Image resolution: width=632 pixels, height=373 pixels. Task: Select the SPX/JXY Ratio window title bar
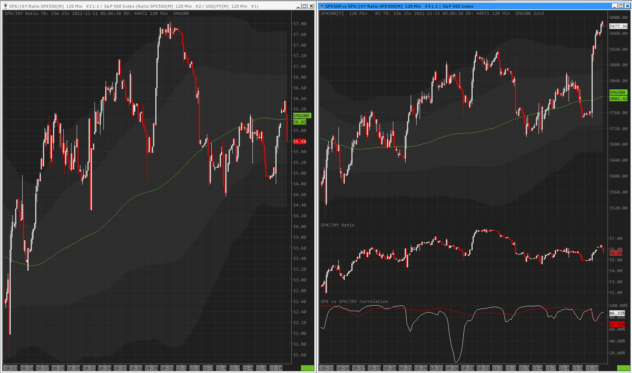coord(152,6)
